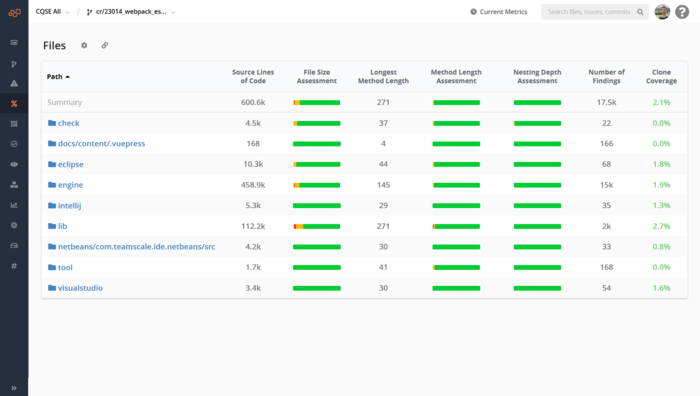Click the check Nesting Depth Assessment bar
The height and width of the screenshot is (396, 700).
click(537, 123)
